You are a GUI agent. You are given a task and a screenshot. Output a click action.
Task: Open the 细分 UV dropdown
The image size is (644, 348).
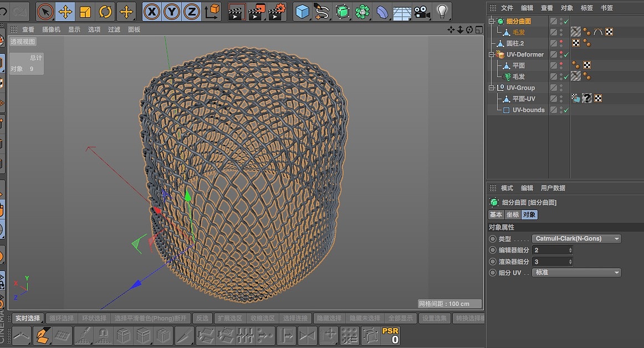(576, 273)
